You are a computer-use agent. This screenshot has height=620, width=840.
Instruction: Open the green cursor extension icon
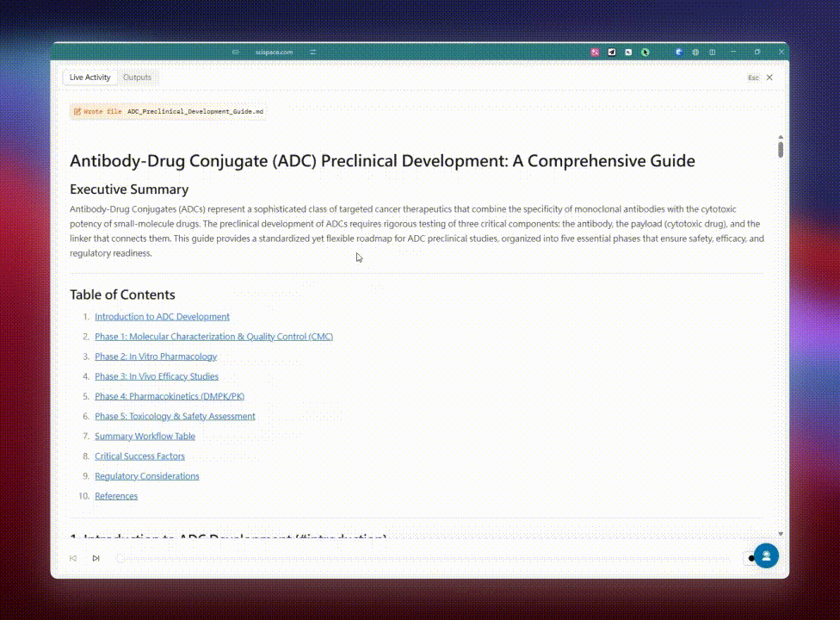(645, 52)
